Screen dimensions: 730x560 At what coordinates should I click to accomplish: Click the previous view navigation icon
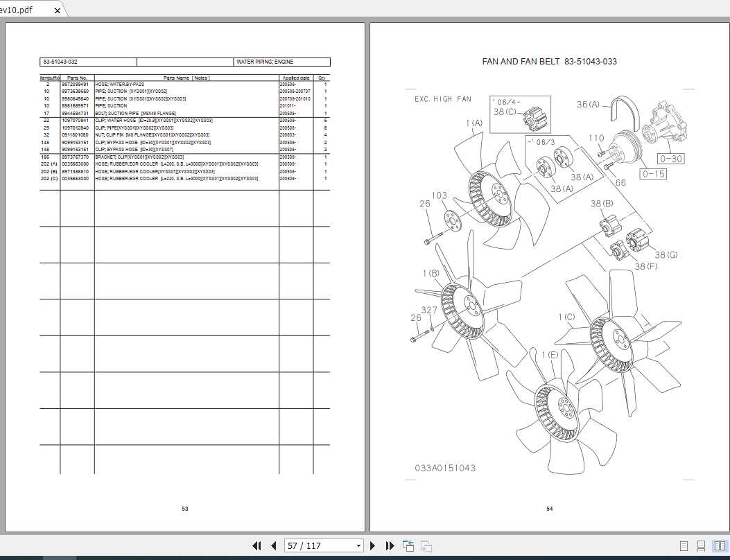(408, 545)
